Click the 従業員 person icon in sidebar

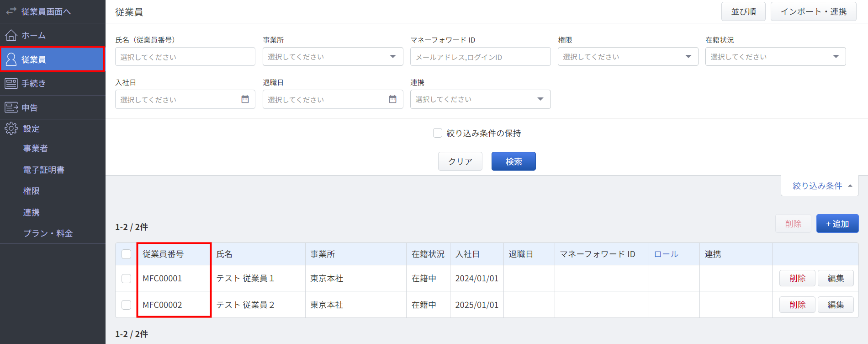tap(11, 59)
